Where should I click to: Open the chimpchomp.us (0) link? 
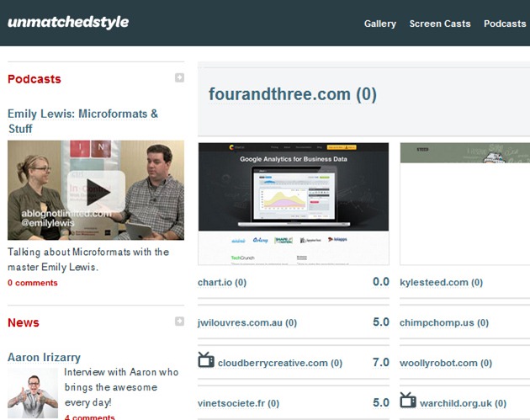coord(444,322)
